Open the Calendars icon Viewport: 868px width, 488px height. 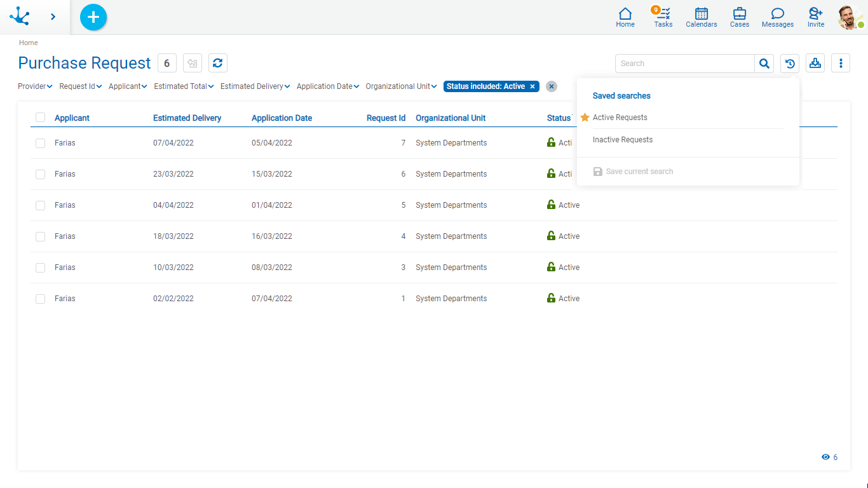701,17
